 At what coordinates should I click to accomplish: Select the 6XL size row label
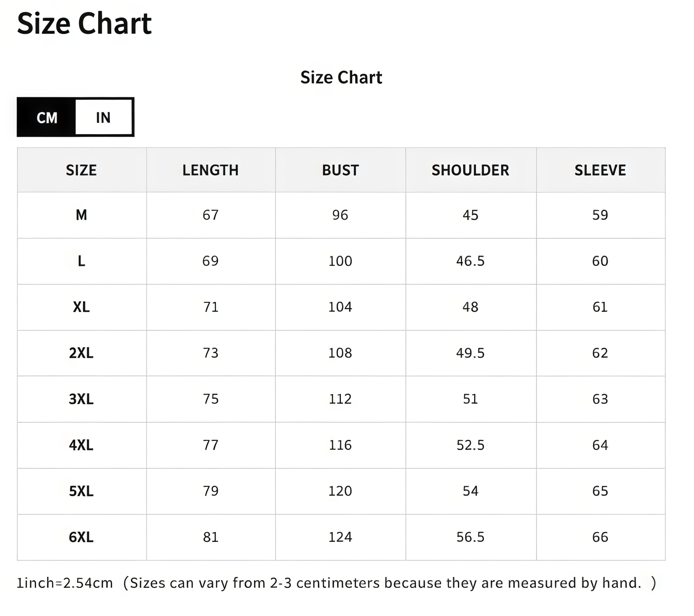point(81,537)
